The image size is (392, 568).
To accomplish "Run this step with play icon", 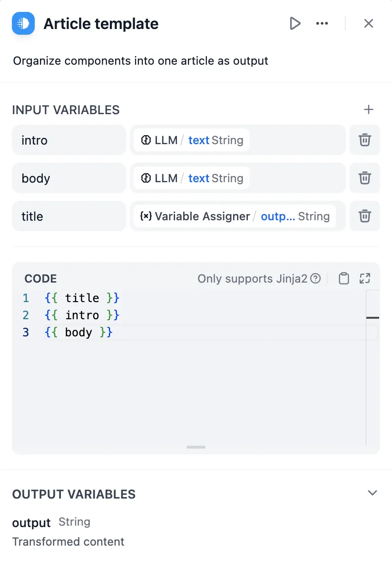I will [x=295, y=23].
